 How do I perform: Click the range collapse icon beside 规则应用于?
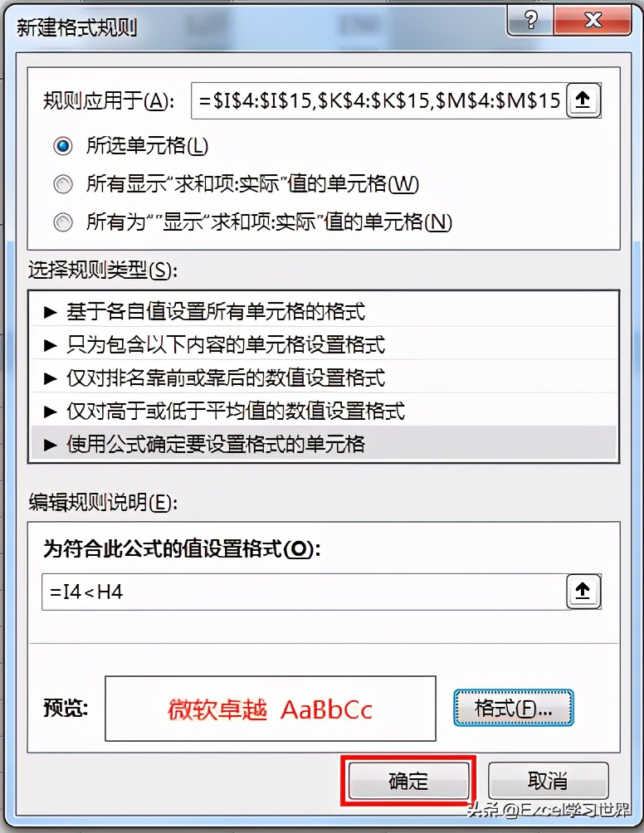[x=583, y=100]
